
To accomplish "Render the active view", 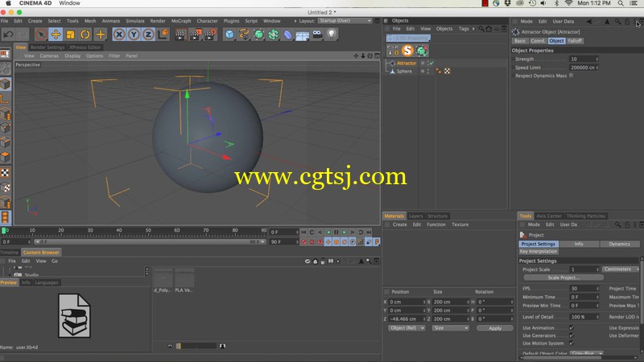I will [180, 35].
